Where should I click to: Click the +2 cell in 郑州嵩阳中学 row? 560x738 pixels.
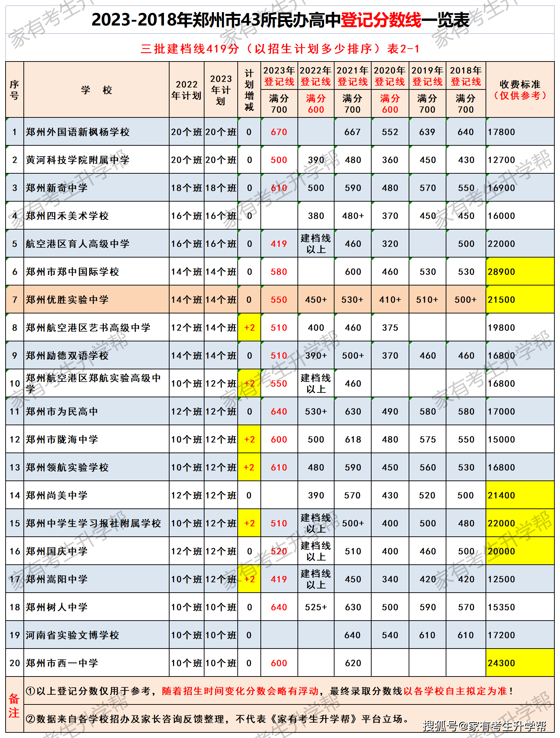click(x=249, y=579)
